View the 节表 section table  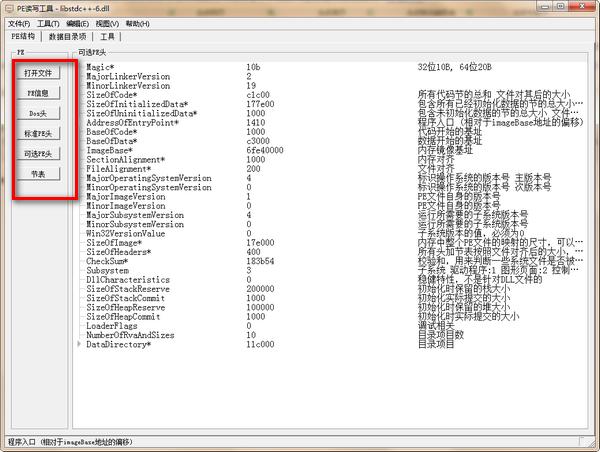38,174
